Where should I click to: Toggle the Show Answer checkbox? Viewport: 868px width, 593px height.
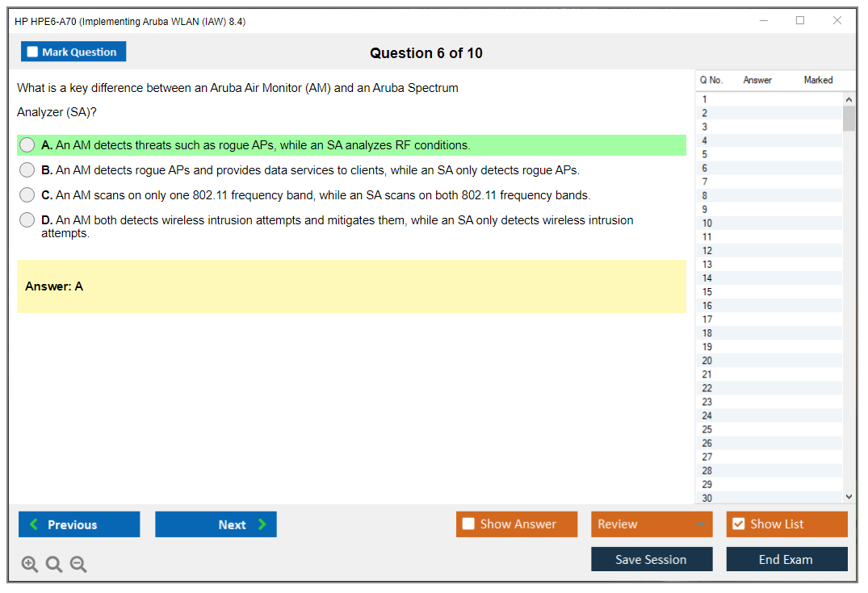468,524
